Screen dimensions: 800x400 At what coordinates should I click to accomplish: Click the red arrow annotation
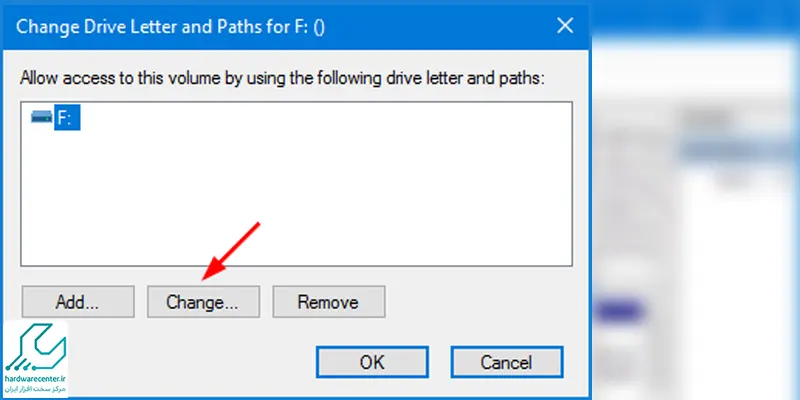231,252
